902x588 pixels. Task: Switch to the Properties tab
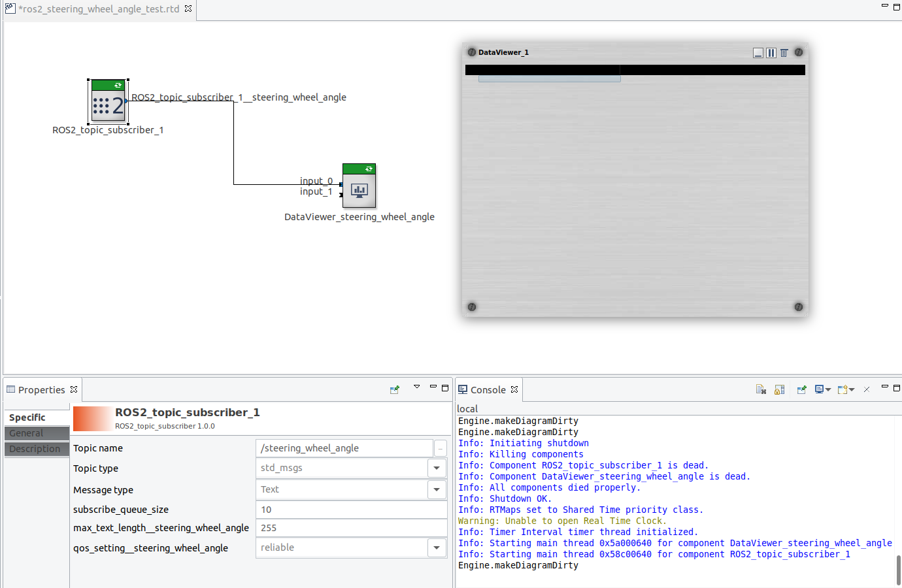[41, 390]
